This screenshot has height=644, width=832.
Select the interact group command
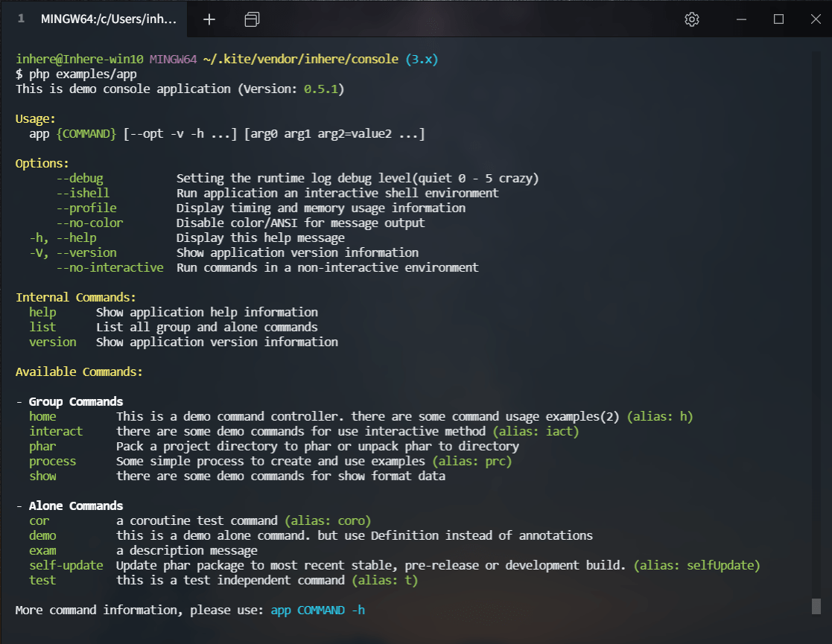tap(56, 431)
